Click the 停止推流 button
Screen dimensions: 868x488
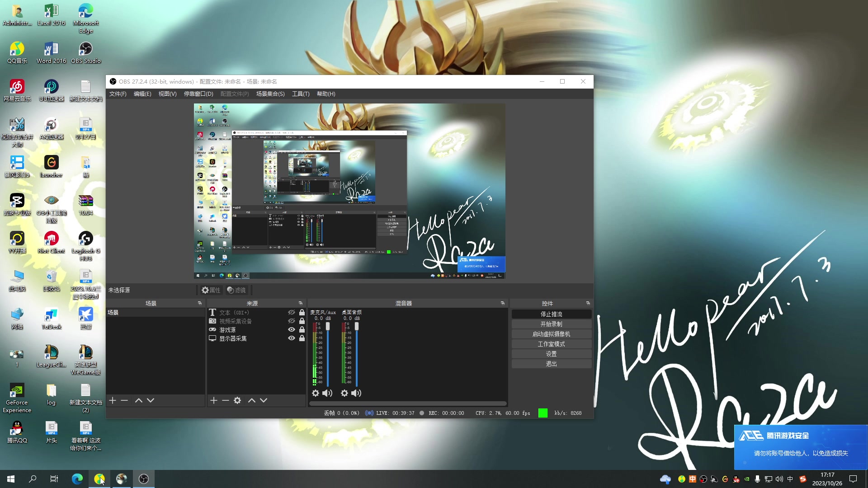552,314
